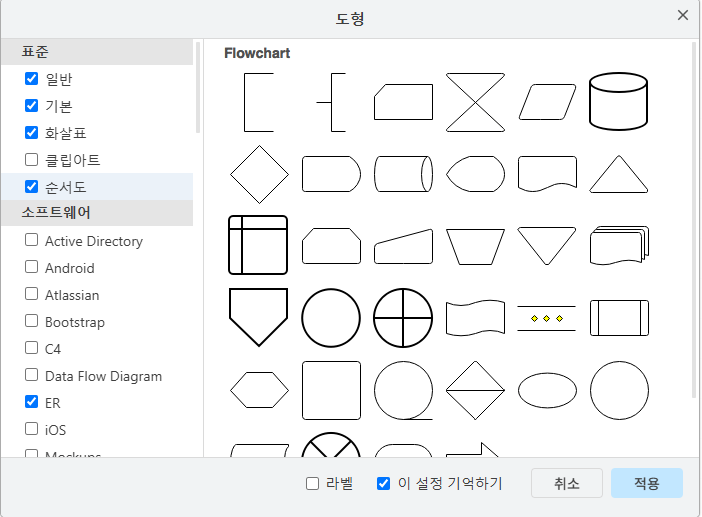Screen dimensions: 702x517
Task: Select the display shape
Action: pos(475,174)
